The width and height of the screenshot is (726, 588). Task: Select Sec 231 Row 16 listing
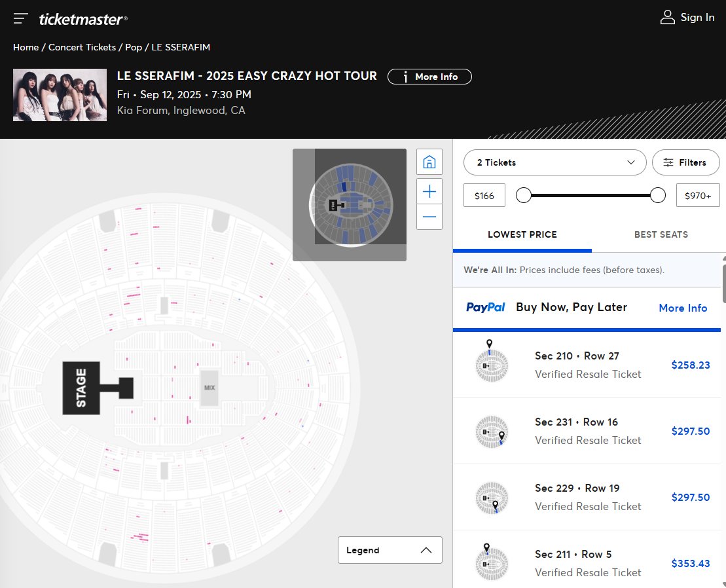(587, 431)
